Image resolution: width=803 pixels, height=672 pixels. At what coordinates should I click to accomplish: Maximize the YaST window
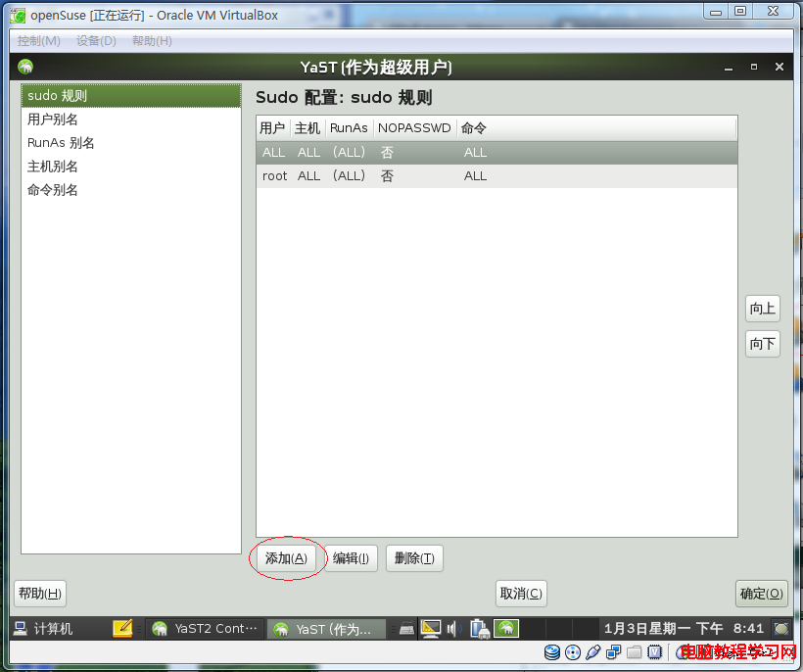[x=754, y=67]
